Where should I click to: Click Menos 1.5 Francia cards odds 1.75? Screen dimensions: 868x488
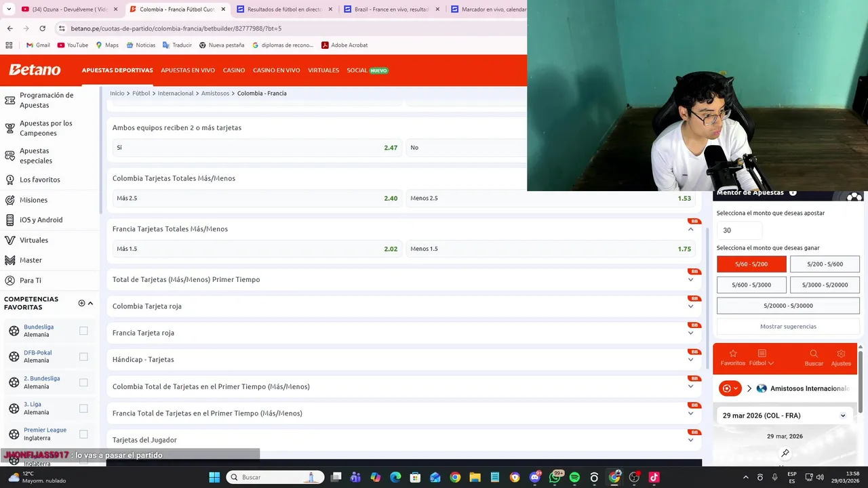[551, 249]
